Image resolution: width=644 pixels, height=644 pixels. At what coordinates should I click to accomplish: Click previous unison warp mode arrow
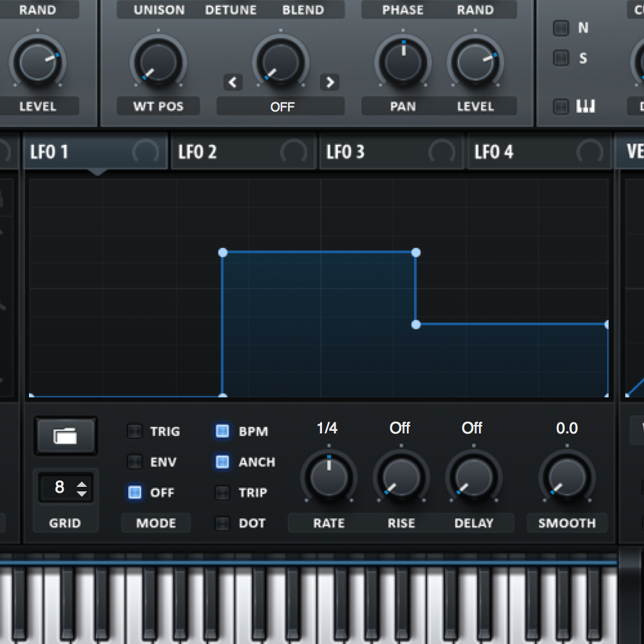[x=233, y=82]
